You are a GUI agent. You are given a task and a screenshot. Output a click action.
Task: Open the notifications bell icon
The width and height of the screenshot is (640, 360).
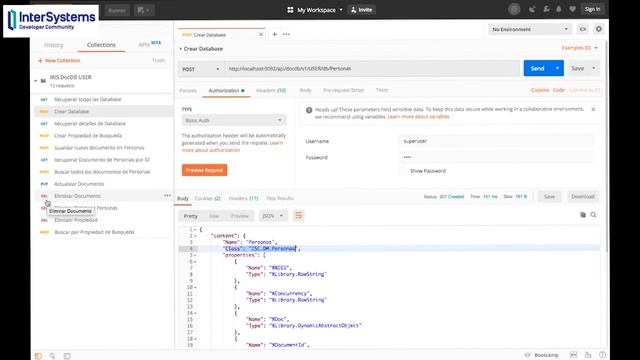pos(559,9)
